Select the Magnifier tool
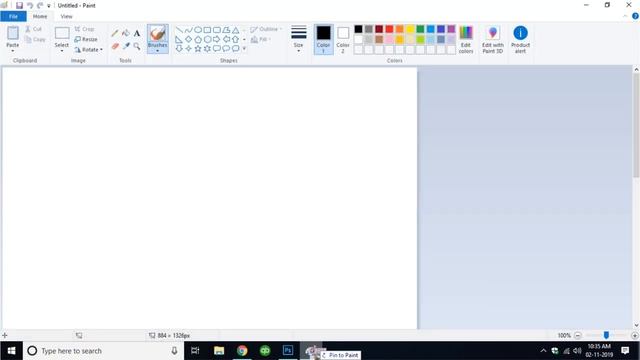The height and width of the screenshot is (360, 640). pyautogui.click(x=137, y=46)
